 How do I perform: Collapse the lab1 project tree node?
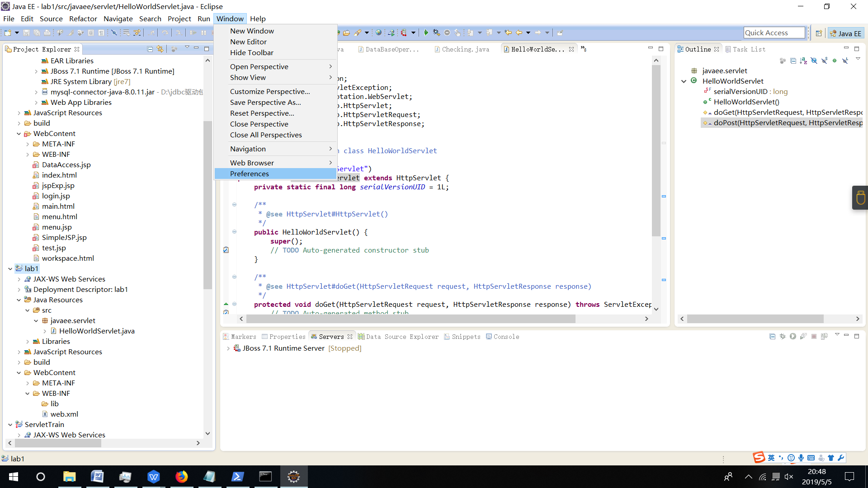point(10,268)
